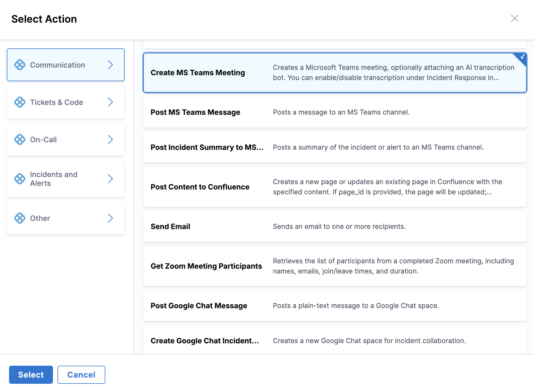The width and height of the screenshot is (534, 392).
Task: Click the Select Action dialog title
Action: [x=44, y=19]
